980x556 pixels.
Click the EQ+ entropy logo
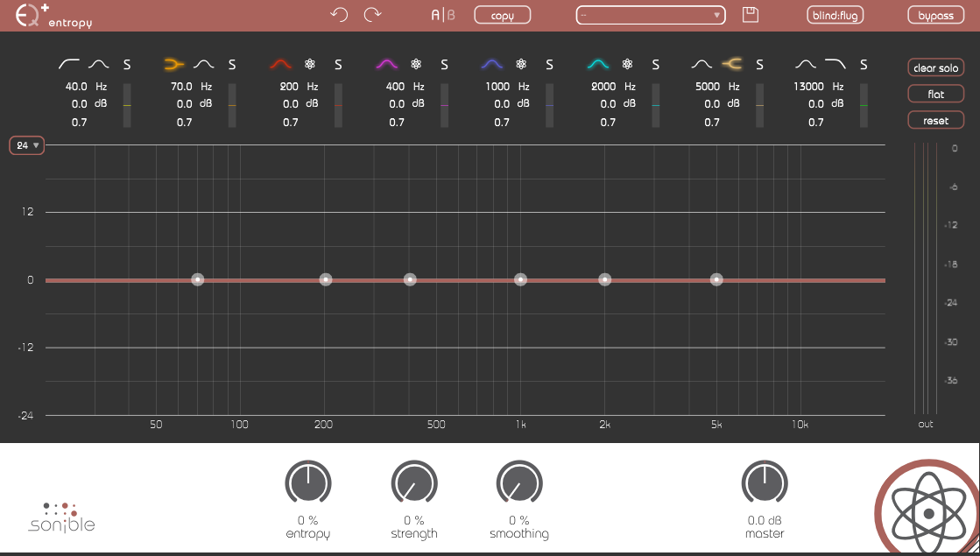click(x=53, y=15)
